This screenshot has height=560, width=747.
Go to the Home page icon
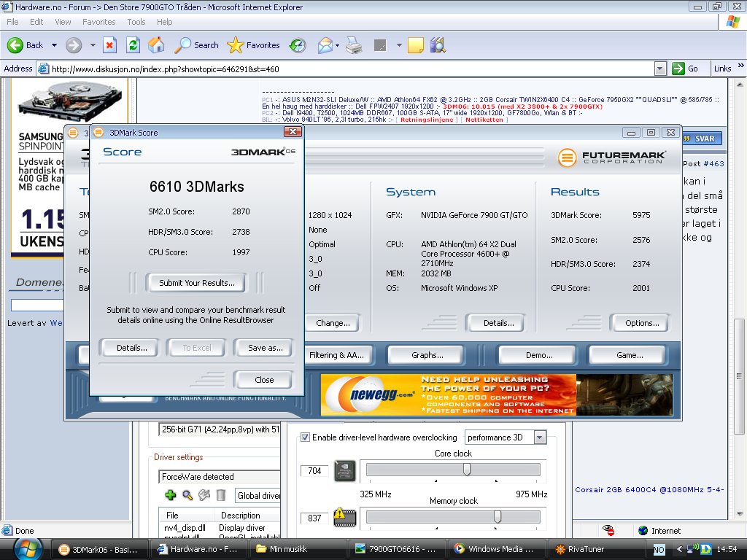click(156, 45)
